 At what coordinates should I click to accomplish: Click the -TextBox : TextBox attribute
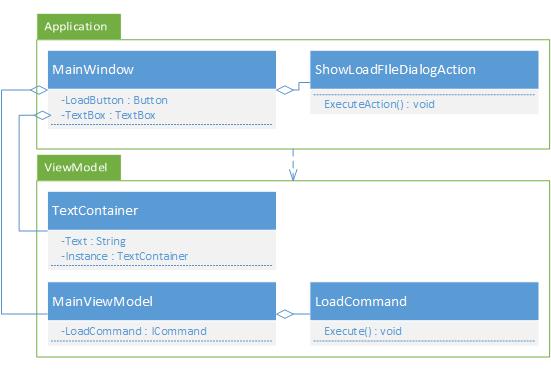108,115
